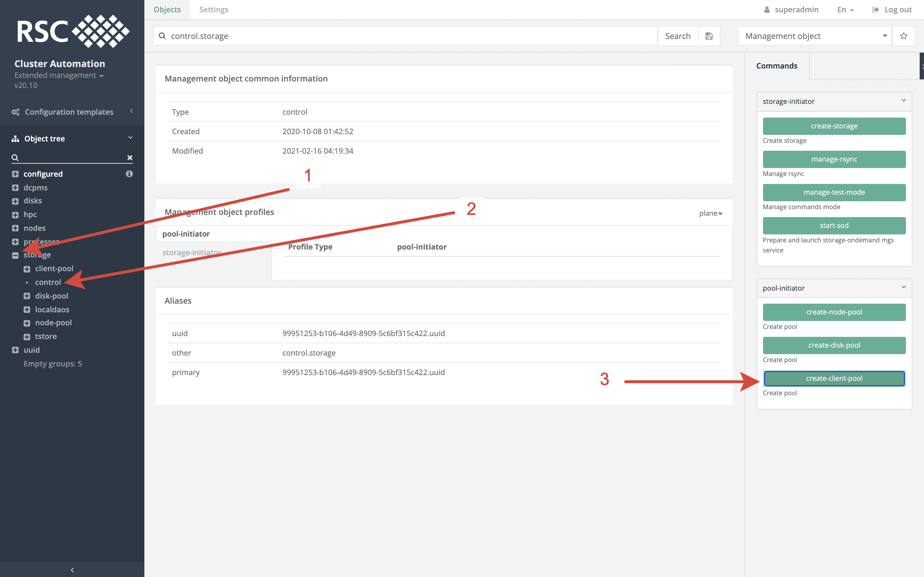Open the plane dropdown in Management object profiles
Screen dimensions: 924x577
[x=710, y=213]
